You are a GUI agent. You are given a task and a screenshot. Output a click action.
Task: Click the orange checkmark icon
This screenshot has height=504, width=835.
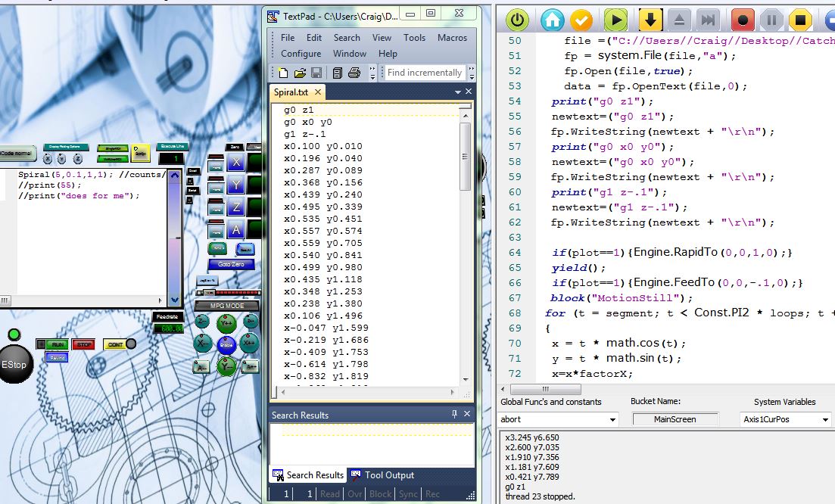point(581,20)
